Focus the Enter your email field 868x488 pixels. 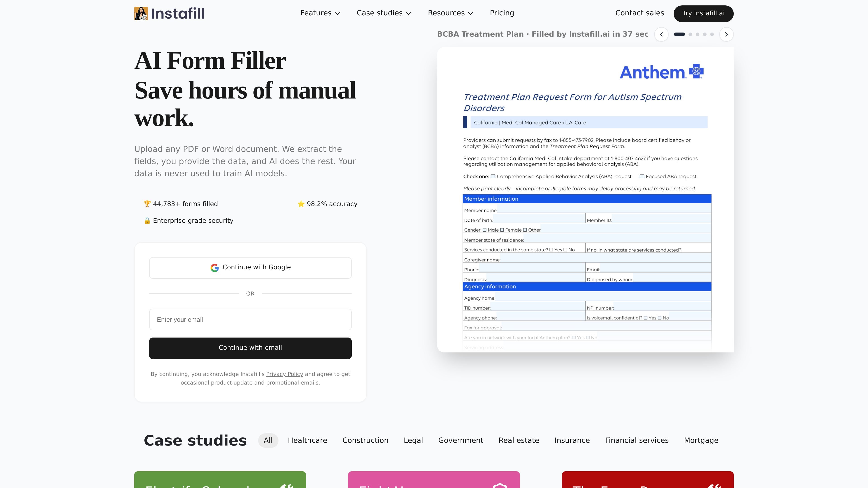tap(250, 319)
